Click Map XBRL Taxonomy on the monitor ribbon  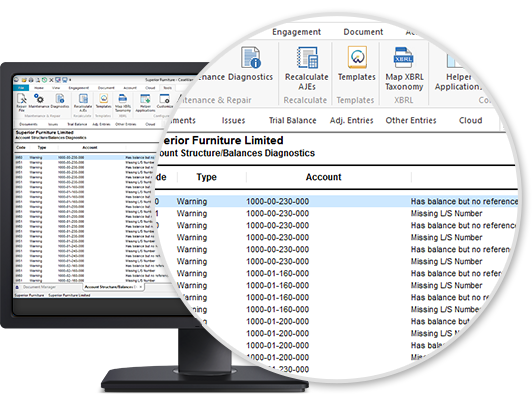[x=122, y=102]
